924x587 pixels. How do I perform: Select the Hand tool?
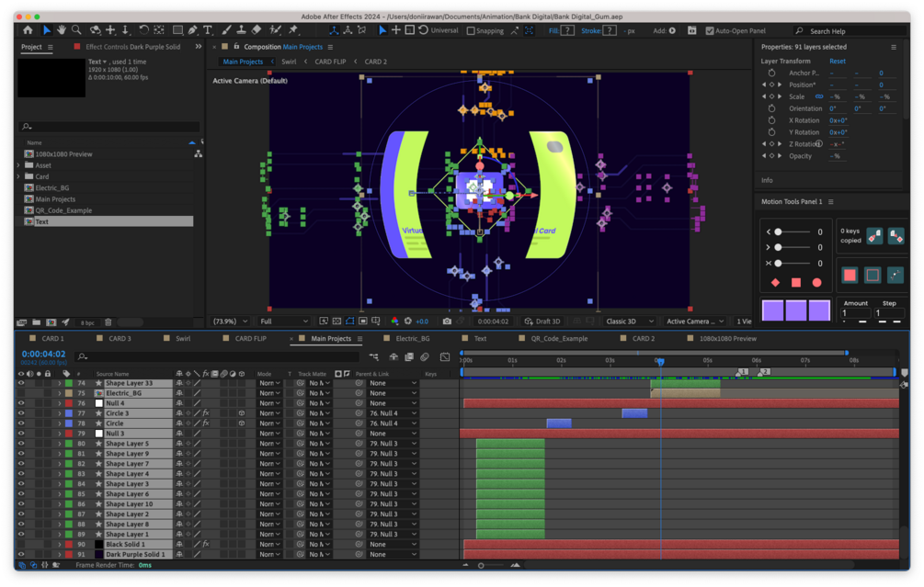coord(61,30)
